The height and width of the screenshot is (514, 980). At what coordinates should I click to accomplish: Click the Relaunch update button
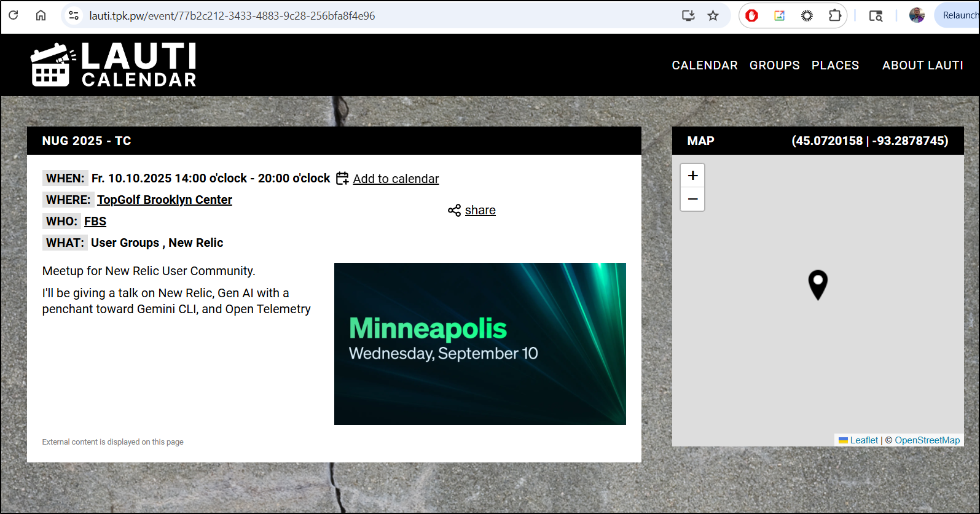coord(958,15)
